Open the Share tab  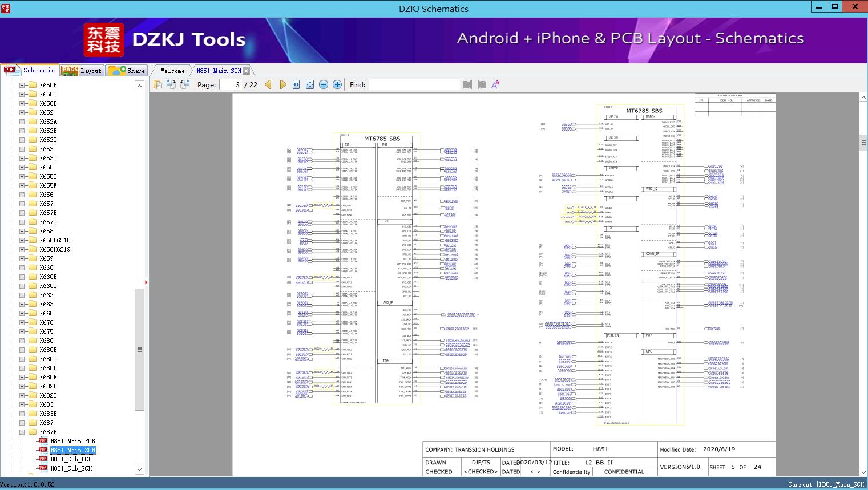[127, 71]
